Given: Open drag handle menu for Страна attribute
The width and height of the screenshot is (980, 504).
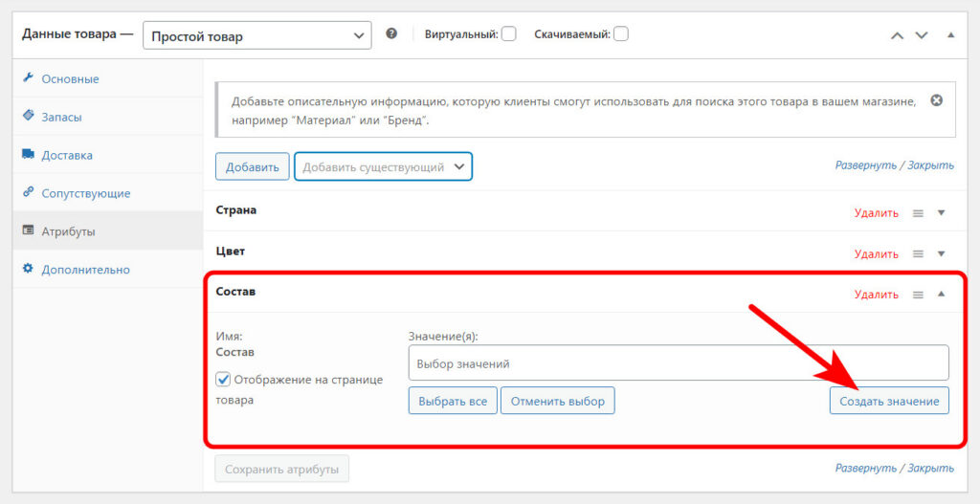Looking at the screenshot, I should [x=918, y=213].
